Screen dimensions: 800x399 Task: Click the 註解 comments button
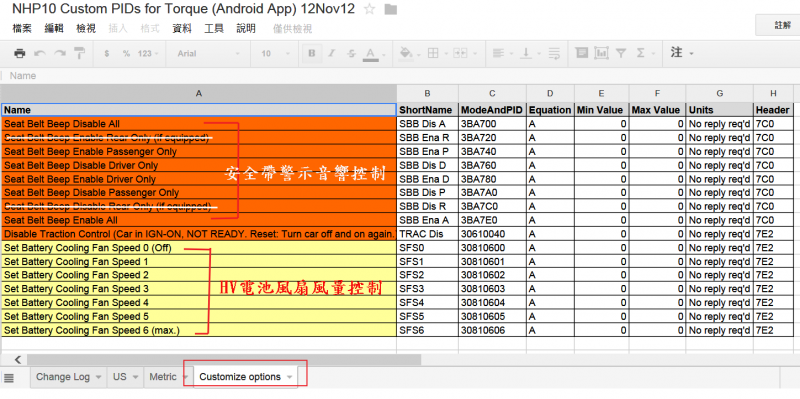(x=778, y=25)
